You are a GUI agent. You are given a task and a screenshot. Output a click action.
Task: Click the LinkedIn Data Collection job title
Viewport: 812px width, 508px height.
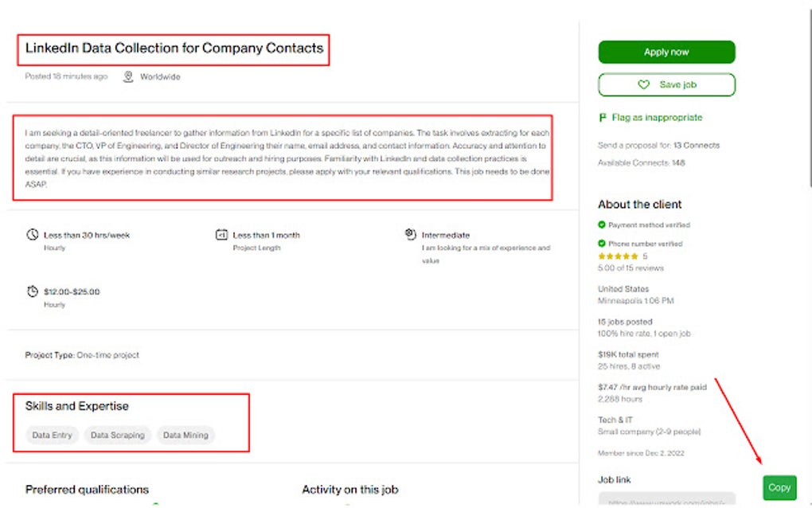[174, 49]
